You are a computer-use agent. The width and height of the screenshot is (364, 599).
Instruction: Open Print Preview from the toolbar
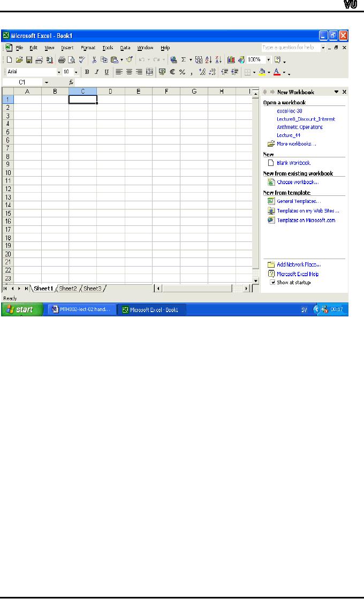tap(71, 59)
